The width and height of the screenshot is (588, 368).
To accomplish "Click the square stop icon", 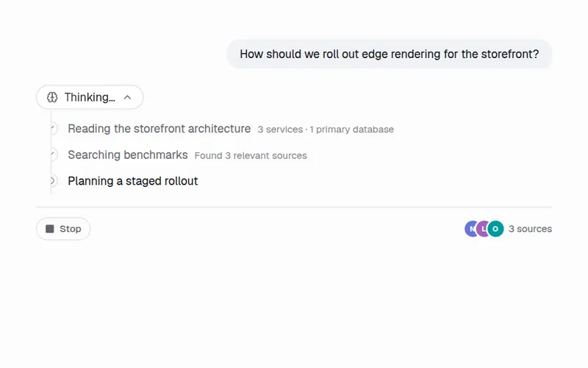I will pyautogui.click(x=50, y=229).
